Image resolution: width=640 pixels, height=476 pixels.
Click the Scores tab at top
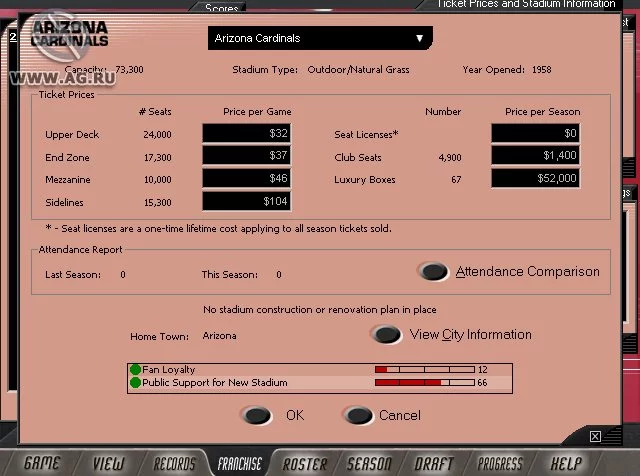222,7
